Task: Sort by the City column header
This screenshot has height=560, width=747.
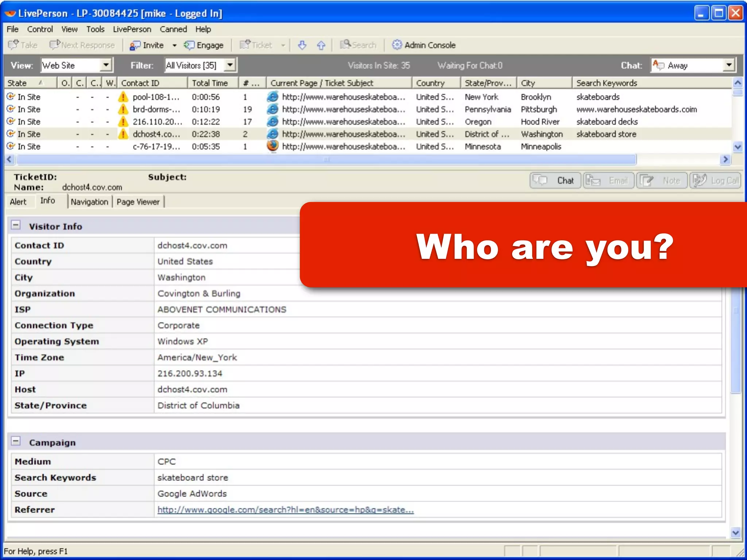Action: (544, 83)
